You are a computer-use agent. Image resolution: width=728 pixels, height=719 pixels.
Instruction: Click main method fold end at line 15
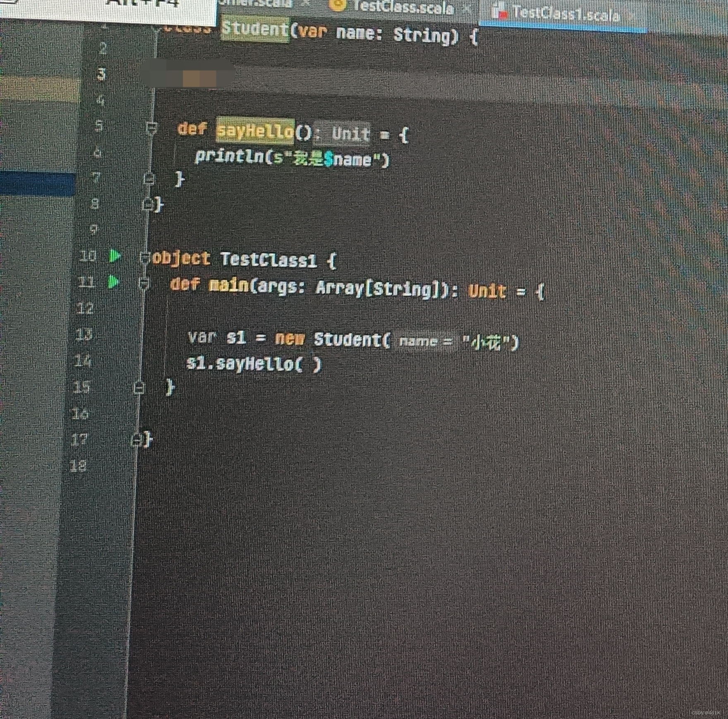click(x=139, y=388)
